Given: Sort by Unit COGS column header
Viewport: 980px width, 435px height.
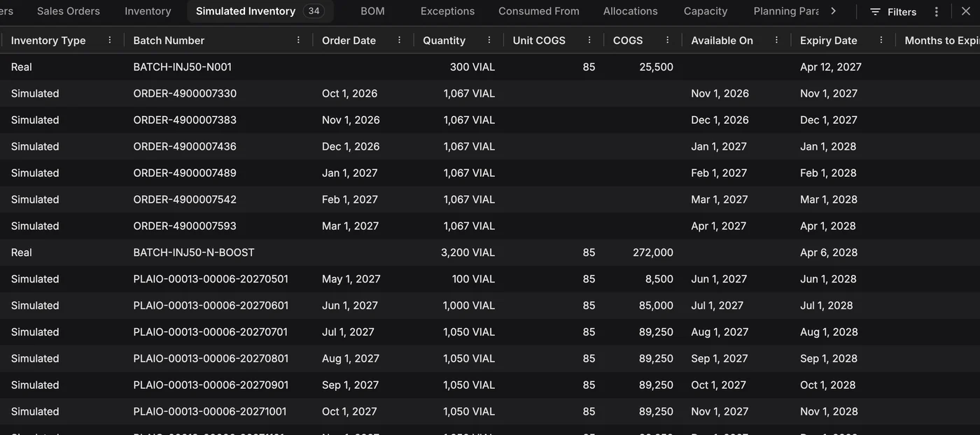Looking at the screenshot, I should pyautogui.click(x=539, y=41).
